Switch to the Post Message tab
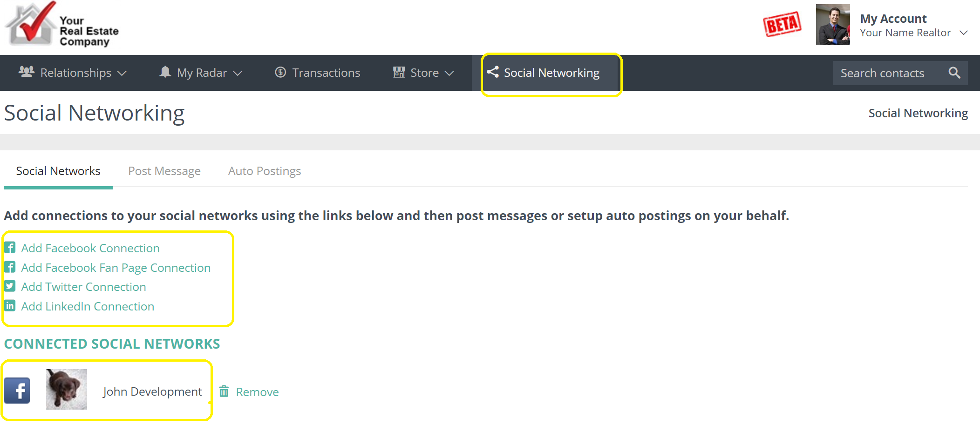The image size is (980, 445). coord(164,171)
